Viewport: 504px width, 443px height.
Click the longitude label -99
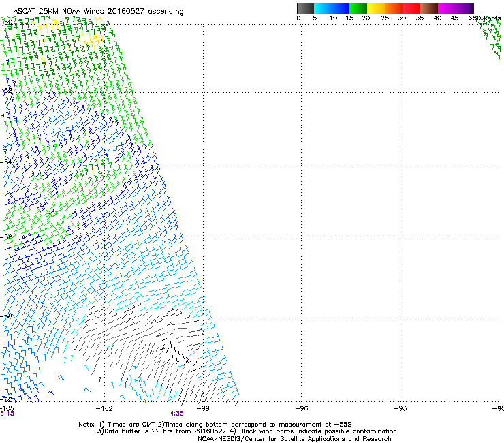pyautogui.click(x=203, y=408)
